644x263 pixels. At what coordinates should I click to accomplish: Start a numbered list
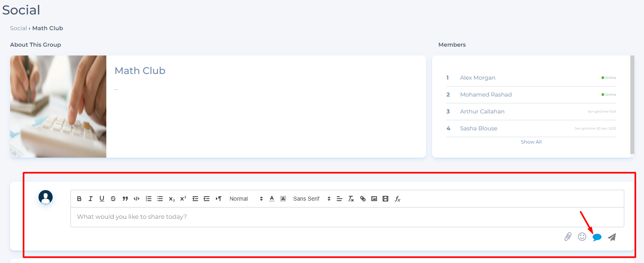pos(149,199)
